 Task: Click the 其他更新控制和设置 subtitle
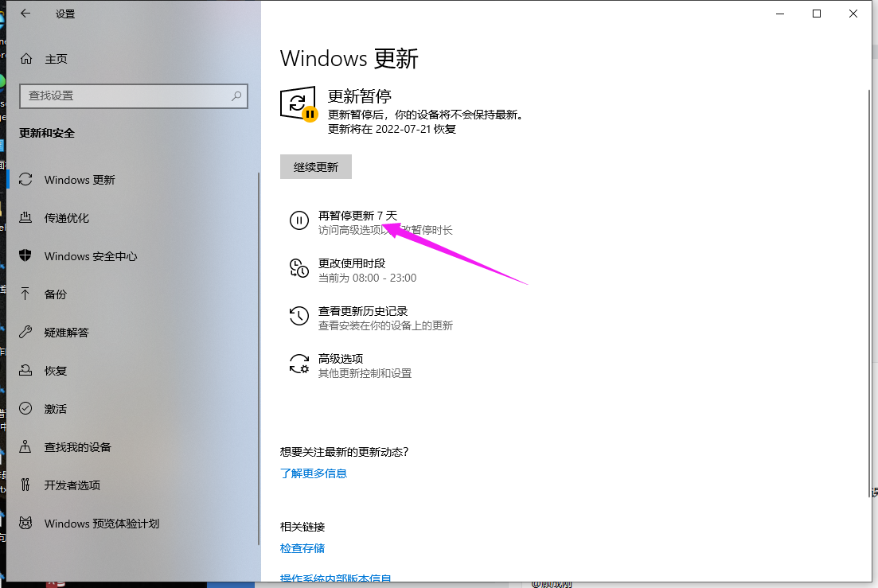(x=365, y=373)
